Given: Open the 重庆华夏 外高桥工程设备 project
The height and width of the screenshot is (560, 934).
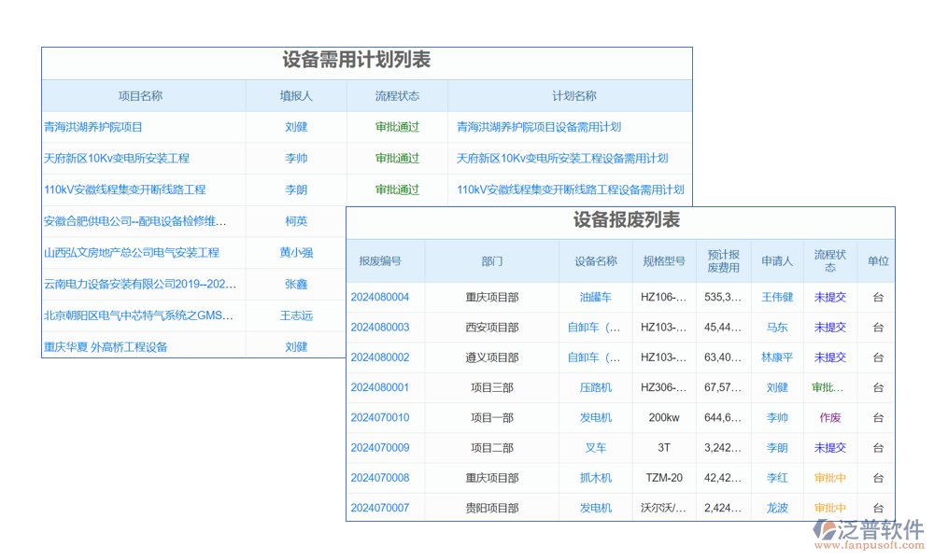Looking at the screenshot, I should [x=106, y=347].
